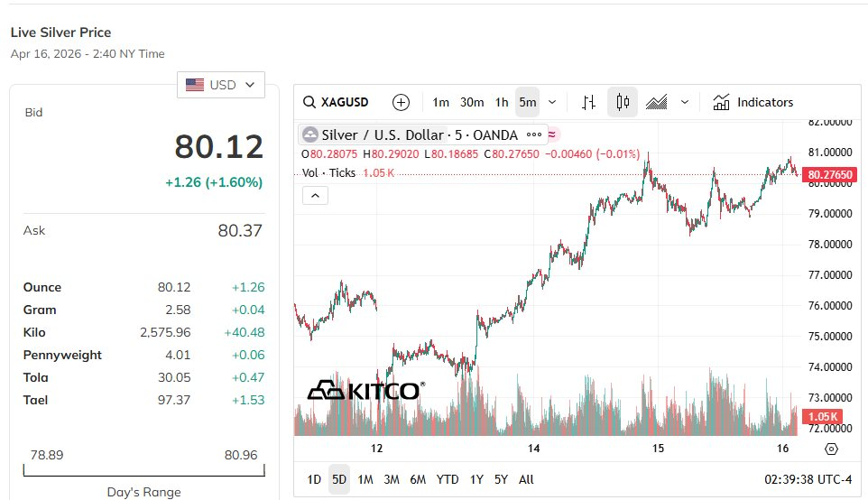Click the XAGUSD symbol search icon
Screen dimensions: 868x500
point(309,102)
